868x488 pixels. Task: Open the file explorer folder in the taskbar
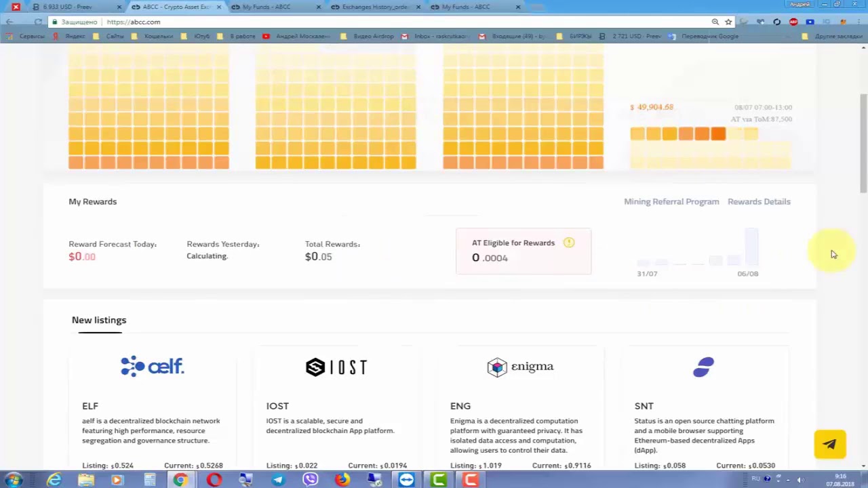(86, 480)
